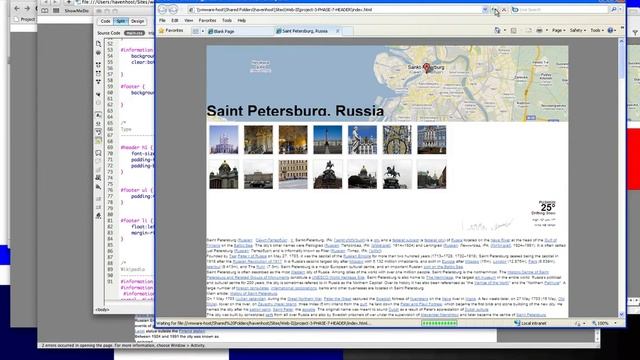Image resolution: width=640 pixels, height=360 pixels.
Task: Stop loading the Internet Explorer page
Action: [x=504, y=9]
